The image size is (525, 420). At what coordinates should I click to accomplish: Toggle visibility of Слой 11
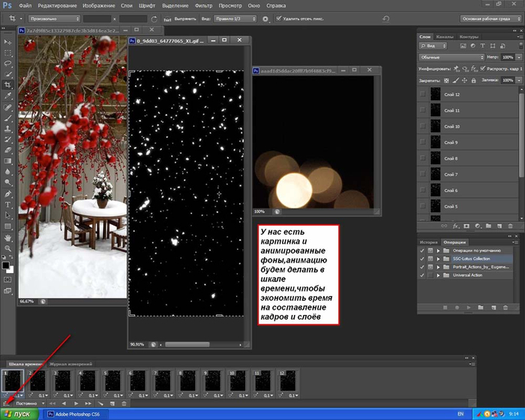click(423, 110)
